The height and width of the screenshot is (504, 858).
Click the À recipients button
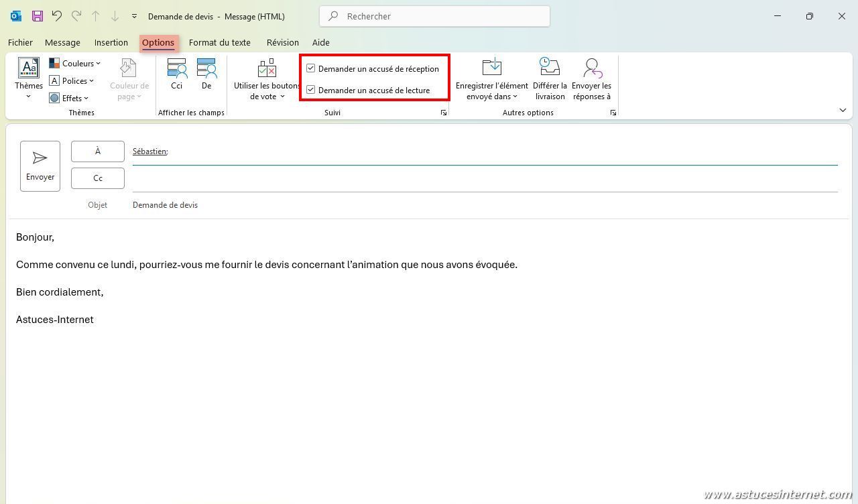[x=98, y=151]
